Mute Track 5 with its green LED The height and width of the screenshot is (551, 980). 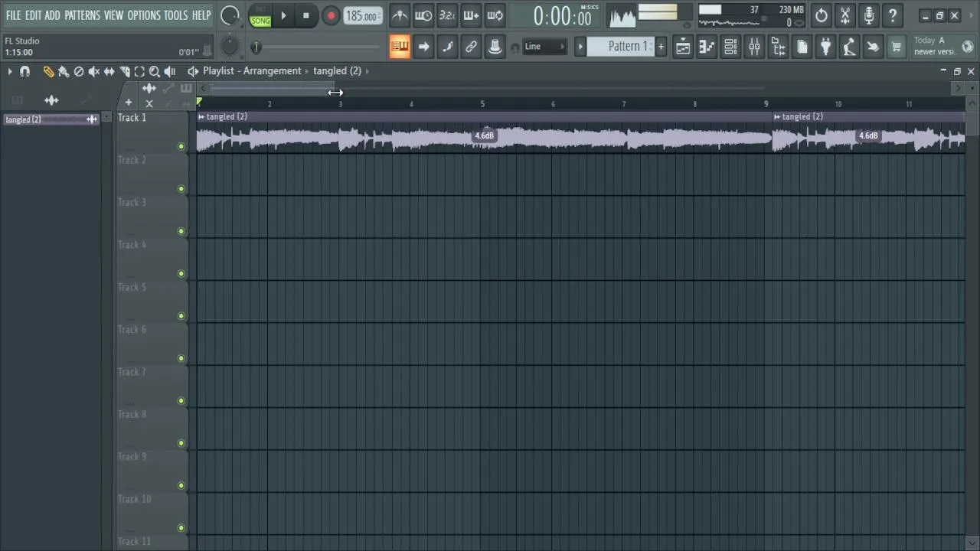tap(181, 316)
